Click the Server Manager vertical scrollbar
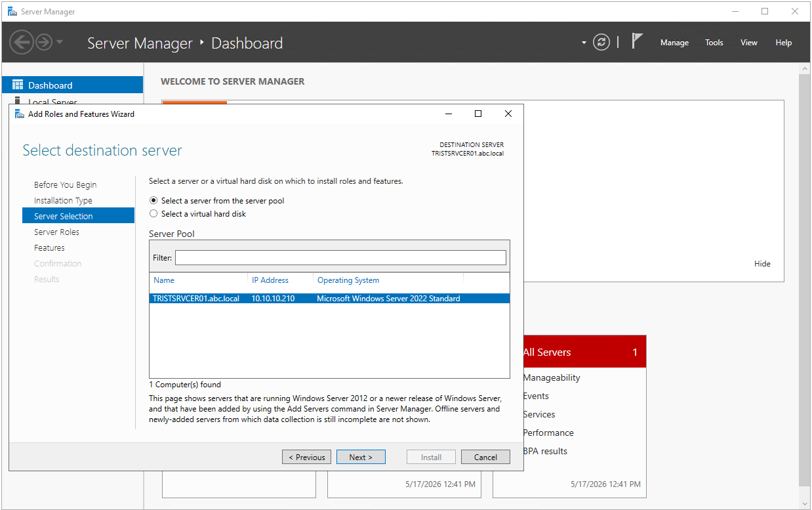Image resolution: width=812 pixels, height=510 pixels. click(805, 279)
